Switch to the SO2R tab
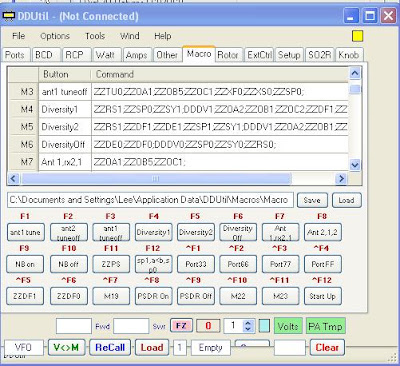 [319, 55]
